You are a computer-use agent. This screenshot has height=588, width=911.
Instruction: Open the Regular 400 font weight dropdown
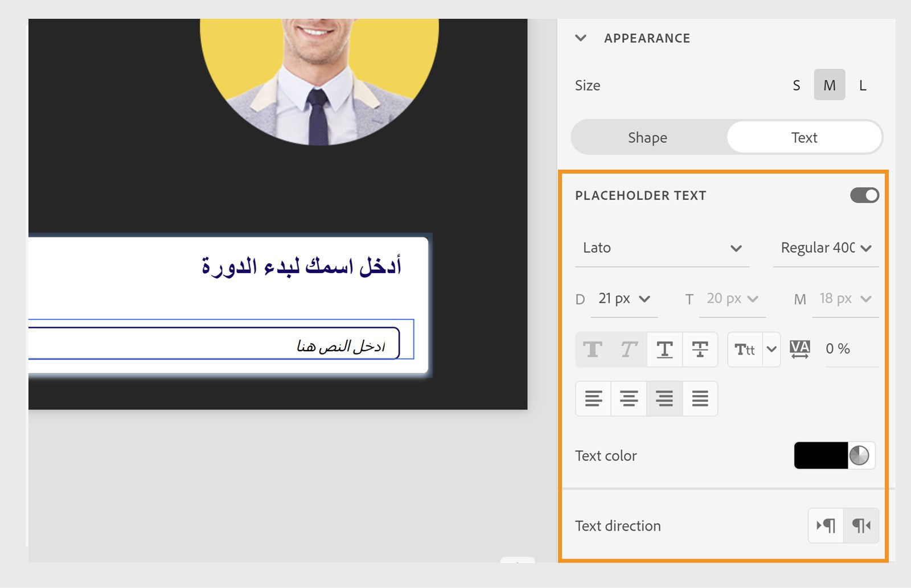point(826,248)
